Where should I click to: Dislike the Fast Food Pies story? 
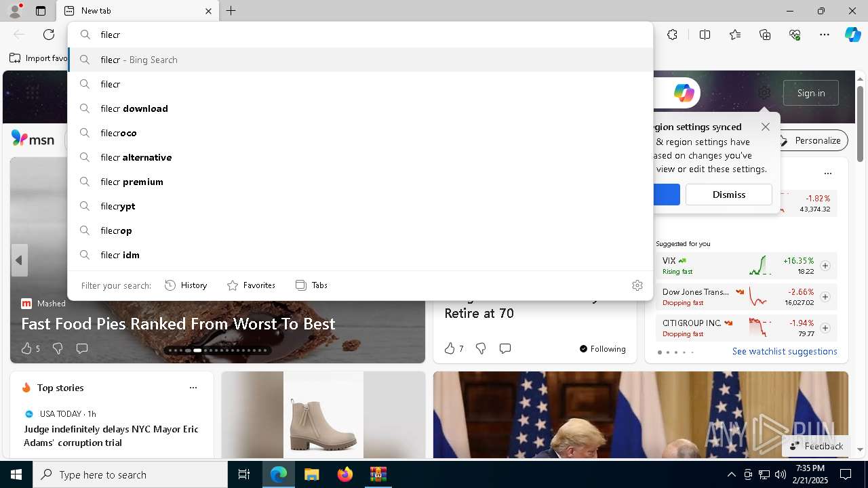coord(58,348)
